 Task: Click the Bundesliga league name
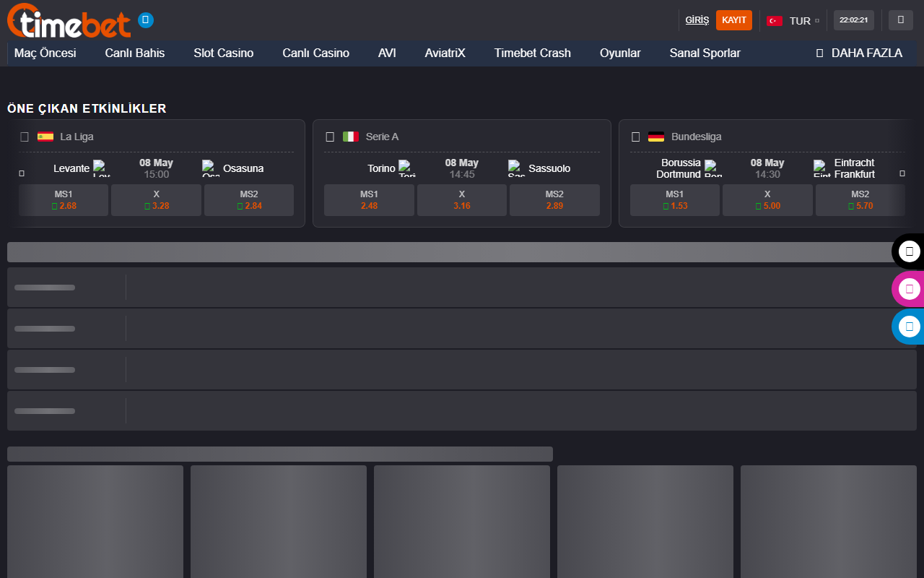pos(696,137)
